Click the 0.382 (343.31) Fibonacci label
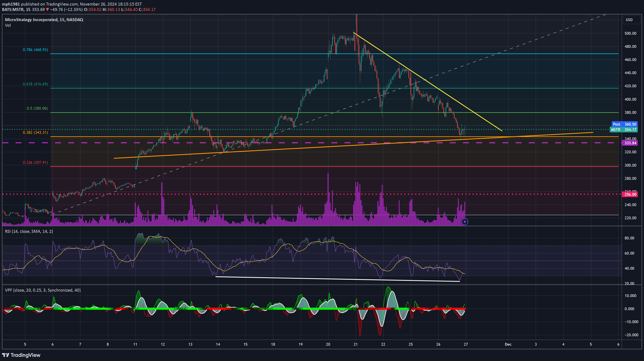644x361 pixels. point(35,132)
